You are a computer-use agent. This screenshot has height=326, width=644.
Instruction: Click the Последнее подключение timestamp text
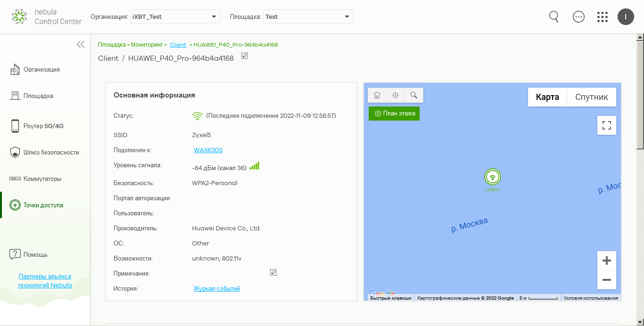[271, 115]
